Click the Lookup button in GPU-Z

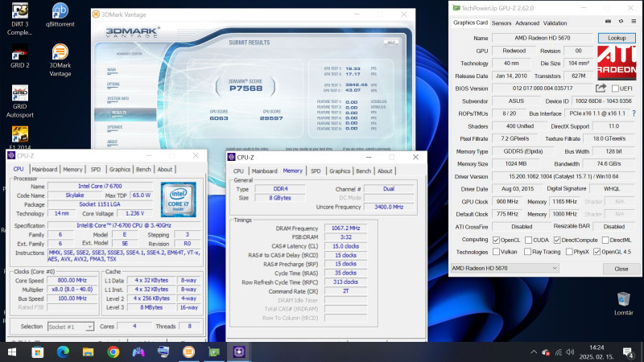[617, 38]
